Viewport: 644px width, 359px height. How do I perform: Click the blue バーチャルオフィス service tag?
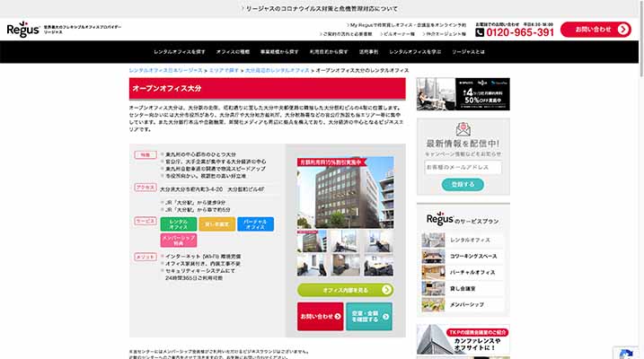coord(255,223)
